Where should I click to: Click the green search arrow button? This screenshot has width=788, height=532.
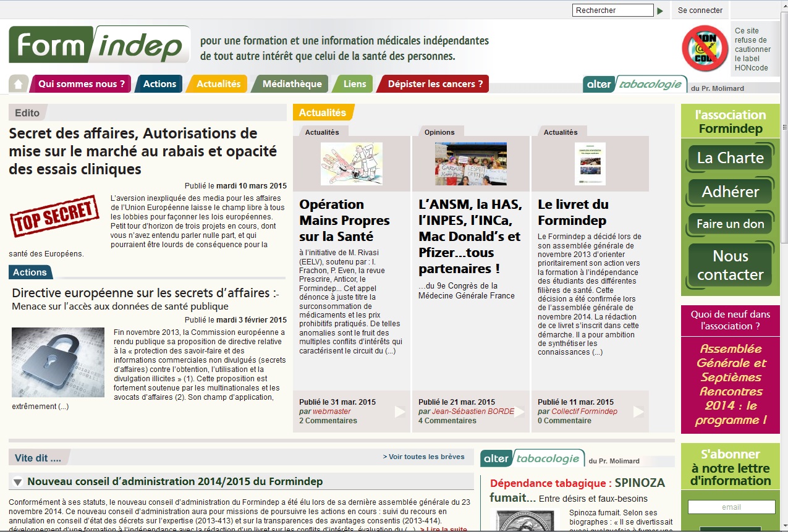tap(660, 11)
